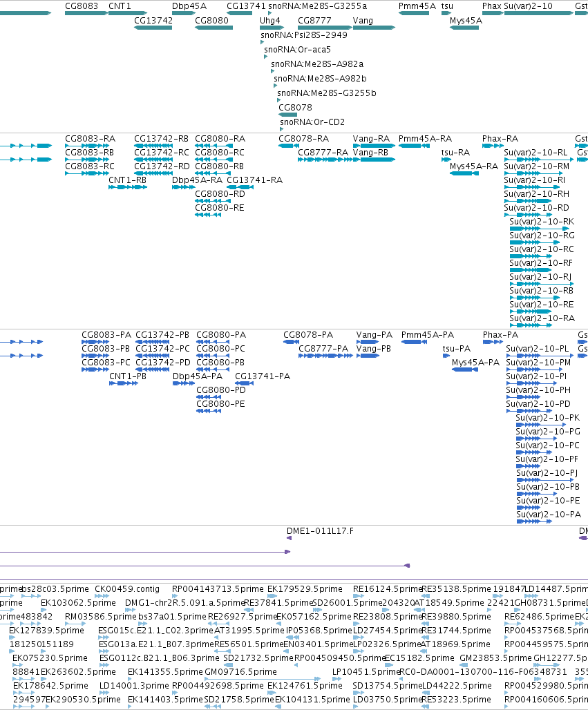Click the CG8083-RA transcript label
588x710 pixels.
click(90, 139)
